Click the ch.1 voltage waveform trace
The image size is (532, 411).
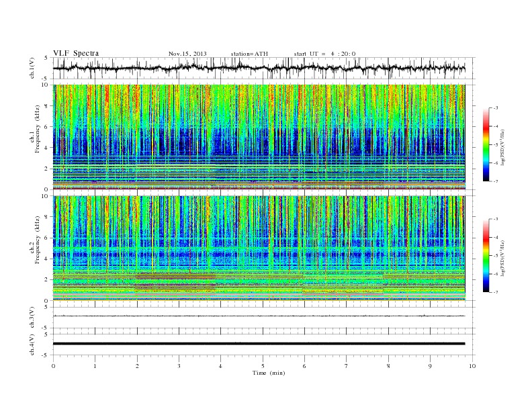259,68
